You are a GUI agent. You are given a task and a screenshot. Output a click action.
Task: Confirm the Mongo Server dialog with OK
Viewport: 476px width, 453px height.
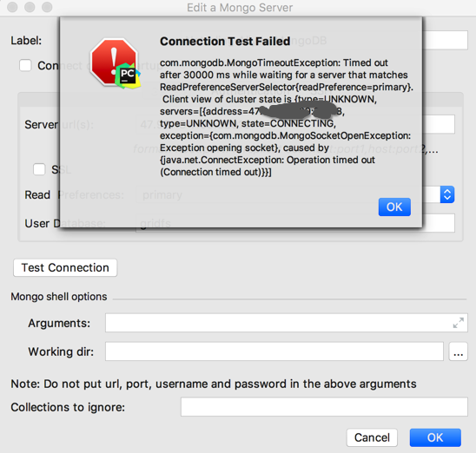coord(435,437)
